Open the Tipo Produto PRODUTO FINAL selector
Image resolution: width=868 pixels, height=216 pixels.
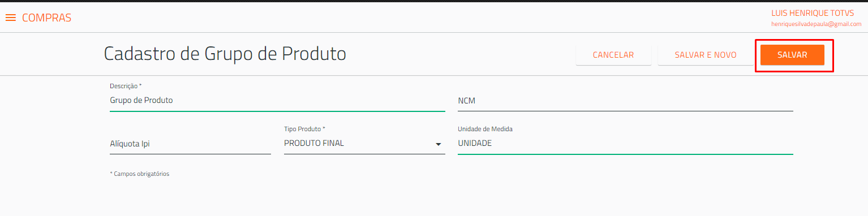pyautogui.click(x=364, y=144)
